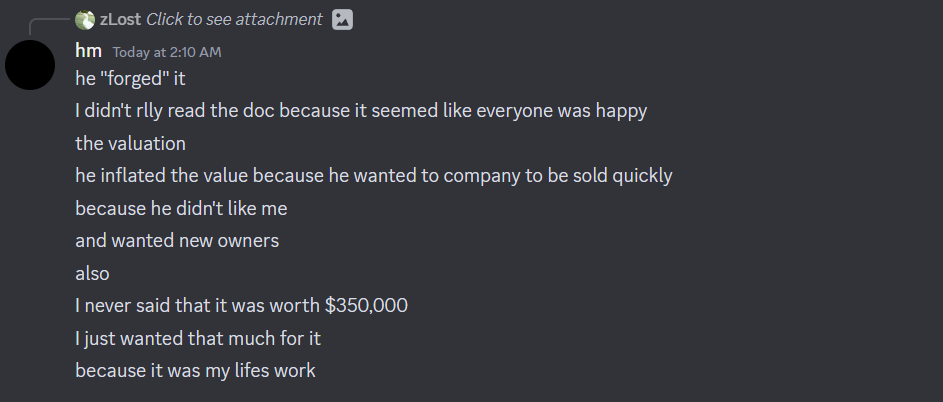Image resolution: width=943 pixels, height=402 pixels.
Task: Click the username hm
Action: point(88,52)
